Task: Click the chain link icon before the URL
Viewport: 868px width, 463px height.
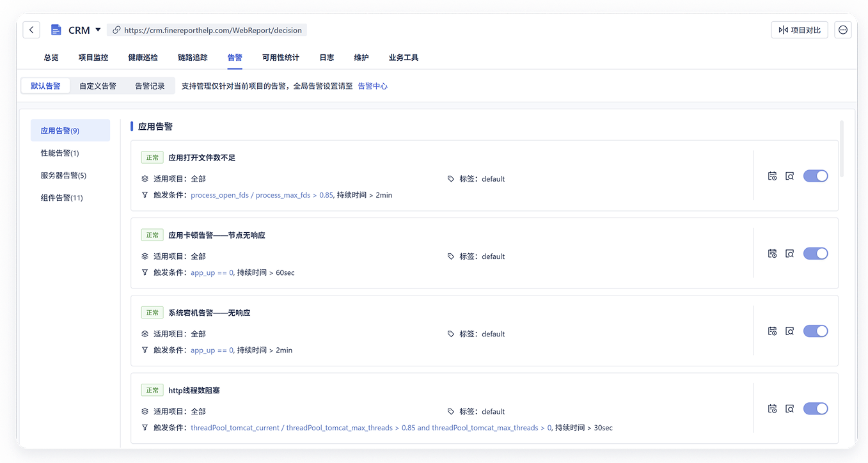Action: tap(116, 30)
